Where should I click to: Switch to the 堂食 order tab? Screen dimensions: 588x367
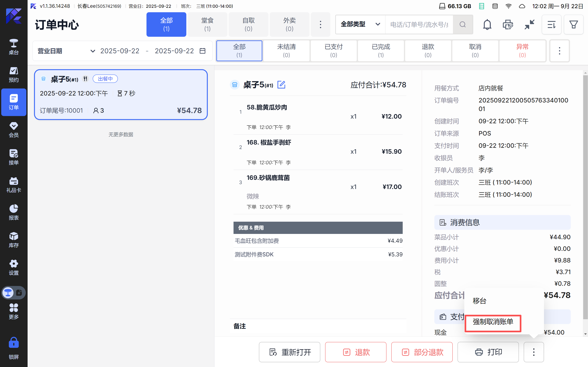pos(207,24)
